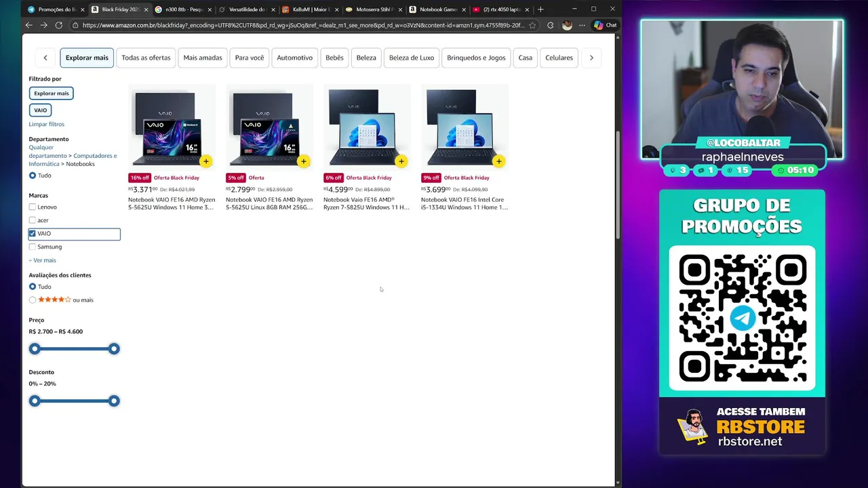Check the Lenovo brand checkbox
868x488 pixels.
click(x=33, y=207)
